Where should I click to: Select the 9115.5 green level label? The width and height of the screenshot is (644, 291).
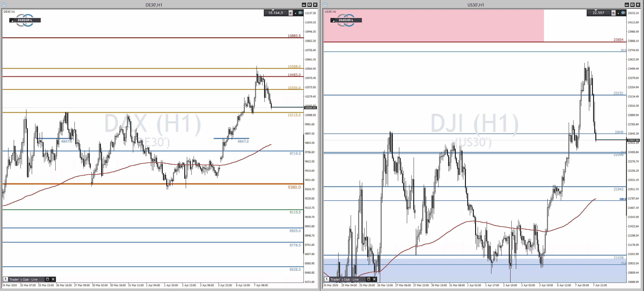pos(295,212)
